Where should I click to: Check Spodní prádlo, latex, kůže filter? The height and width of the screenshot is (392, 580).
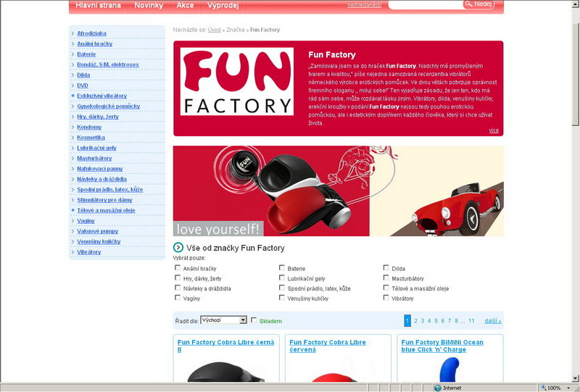(x=282, y=288)
